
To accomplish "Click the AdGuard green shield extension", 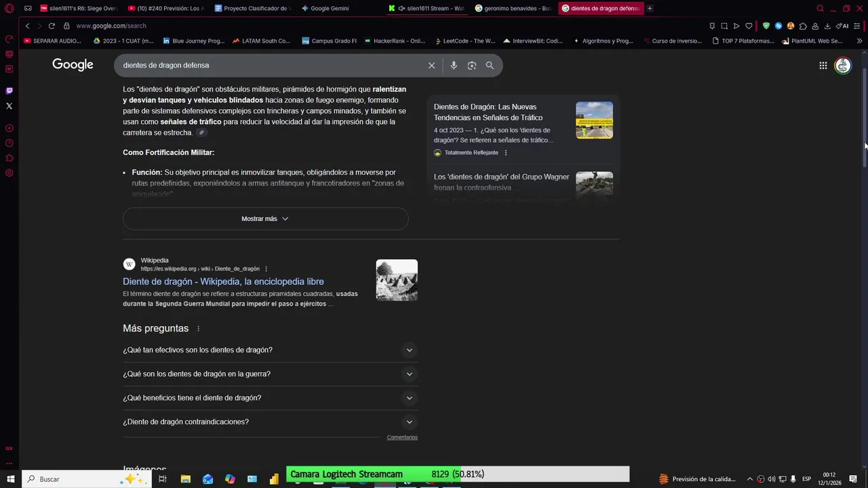I will [766, 26].
